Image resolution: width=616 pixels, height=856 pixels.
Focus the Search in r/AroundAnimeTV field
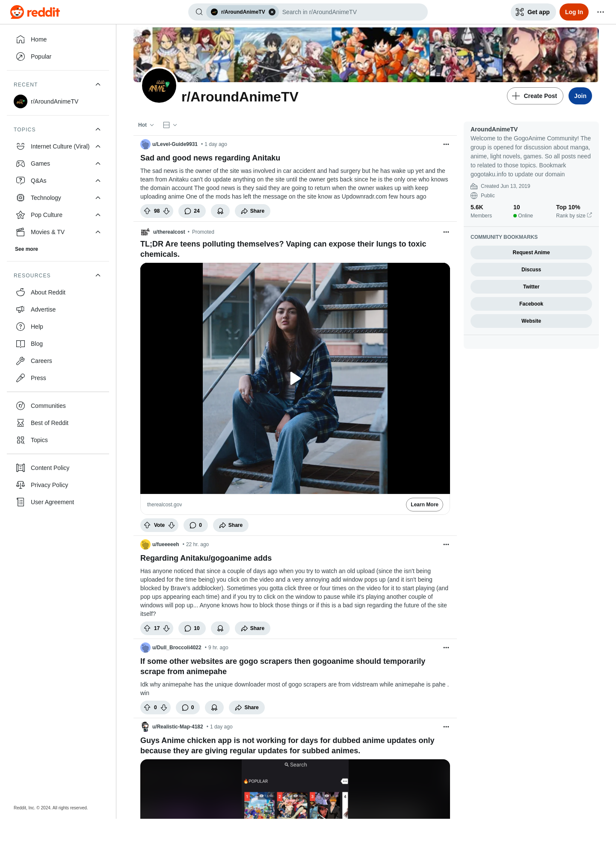(352, 12)
